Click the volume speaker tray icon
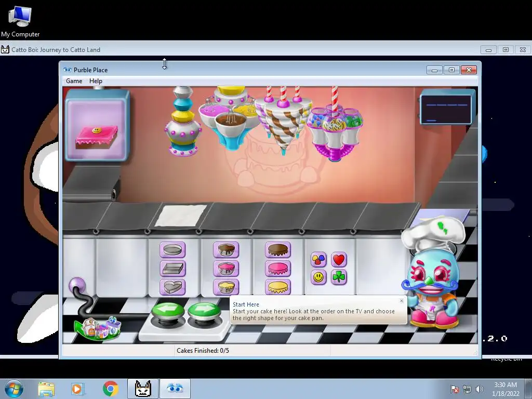This screenshot has height=399, width=532. point(479,389)
